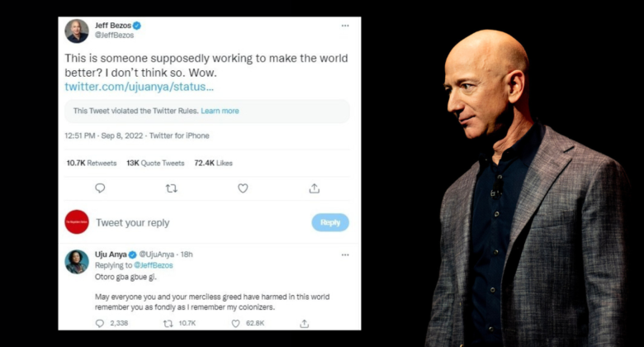
Task: Click the blue Reply button
Action: pos(330,222)
